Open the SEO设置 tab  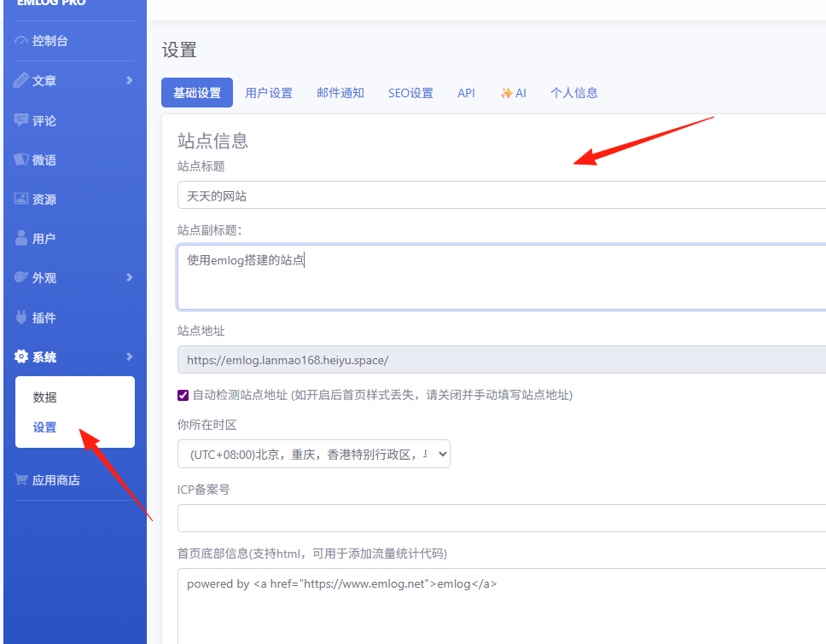(411, 93)
